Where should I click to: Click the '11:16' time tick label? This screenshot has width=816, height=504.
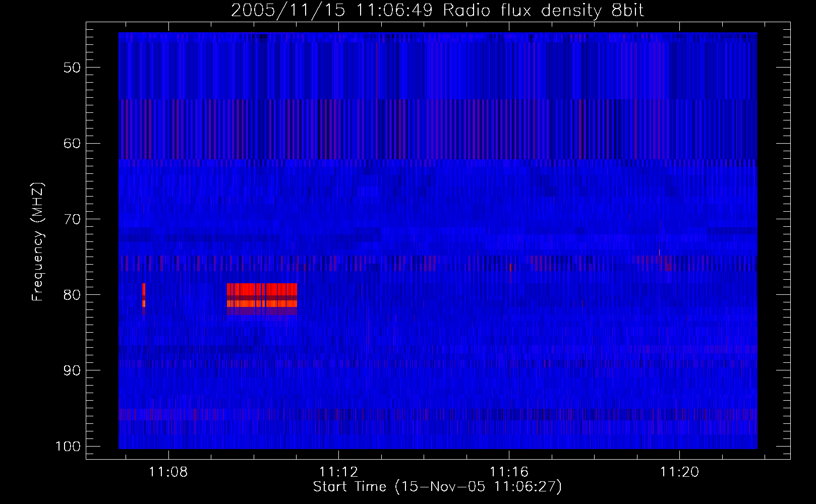[509, 472]
